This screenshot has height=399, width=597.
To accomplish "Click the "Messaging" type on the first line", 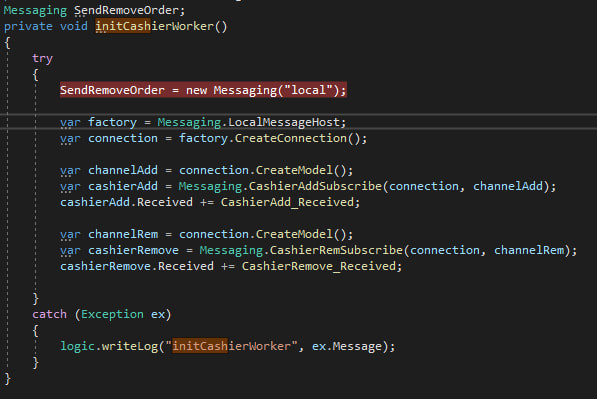I will 35,10.
